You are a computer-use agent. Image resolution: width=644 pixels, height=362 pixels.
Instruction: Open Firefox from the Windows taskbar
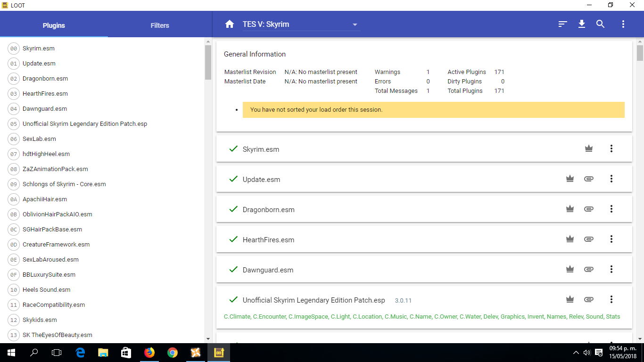pyautogui.click(x=149, y=353)
